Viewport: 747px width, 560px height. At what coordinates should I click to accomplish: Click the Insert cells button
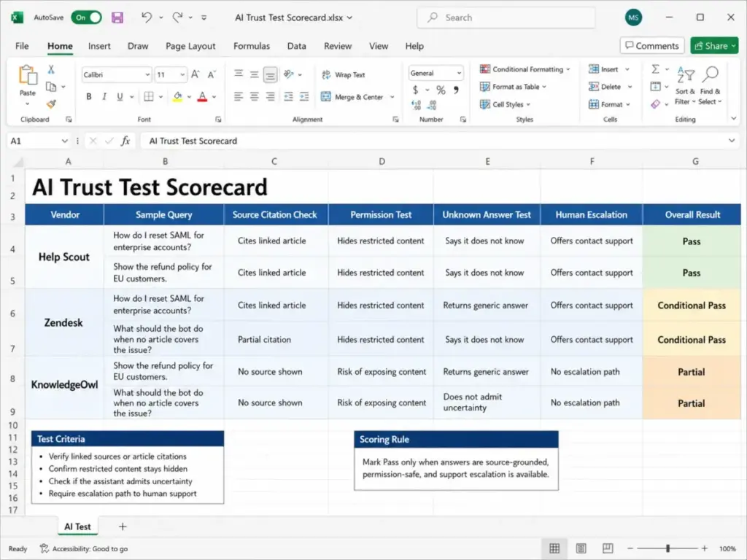[609, 69]
